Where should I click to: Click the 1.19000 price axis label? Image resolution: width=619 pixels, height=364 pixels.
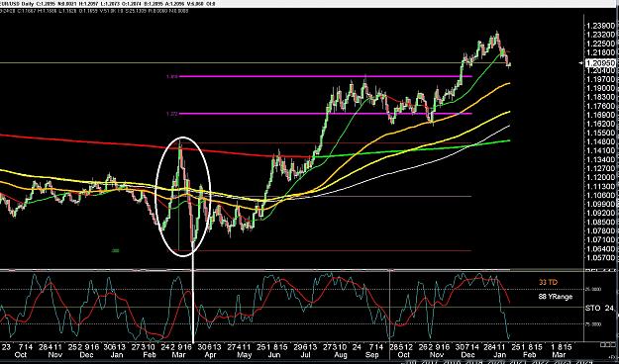coord(601,88)
